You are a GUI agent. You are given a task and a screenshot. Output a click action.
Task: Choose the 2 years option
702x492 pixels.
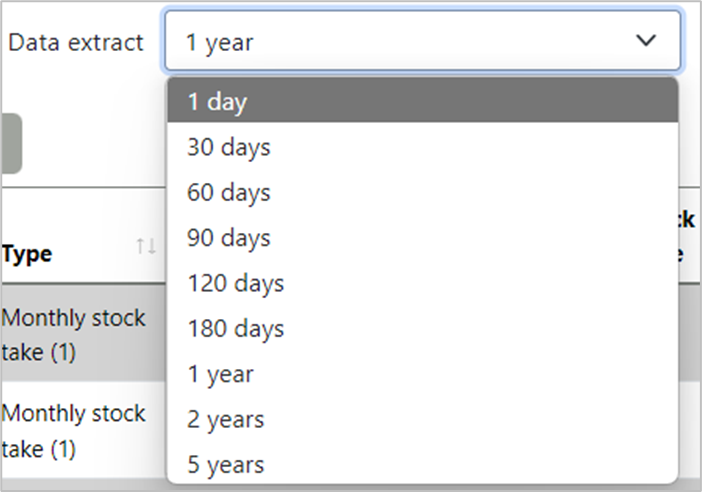422,419
